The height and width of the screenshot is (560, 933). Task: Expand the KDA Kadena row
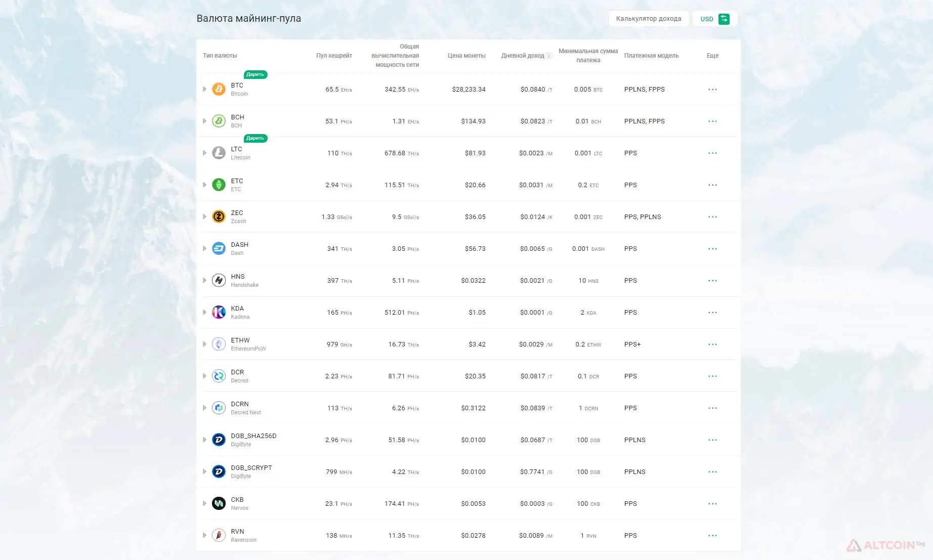click(204, 312)
